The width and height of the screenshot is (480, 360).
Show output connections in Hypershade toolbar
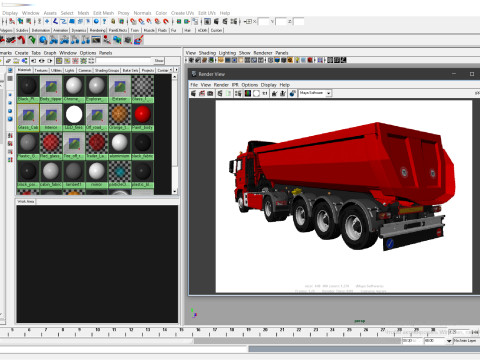pyautogui.click(x=50, y=61)
